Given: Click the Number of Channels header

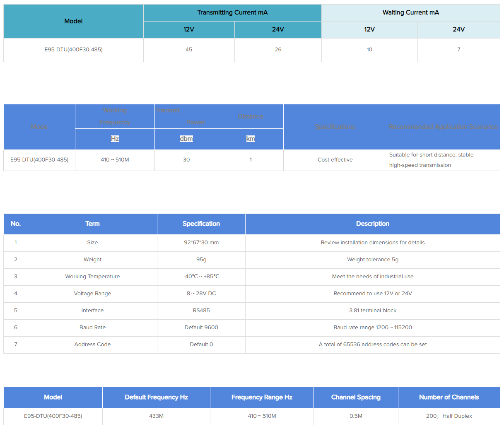Looking at the screenshot, I should point(449,397).
